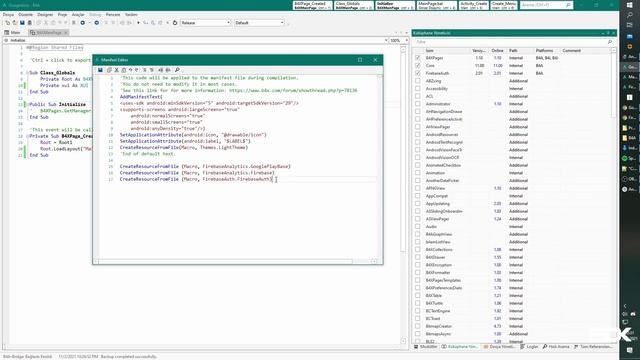Follow the b4x.com forum link in manifest
The image size is (640, 360).
pos(293,90)
